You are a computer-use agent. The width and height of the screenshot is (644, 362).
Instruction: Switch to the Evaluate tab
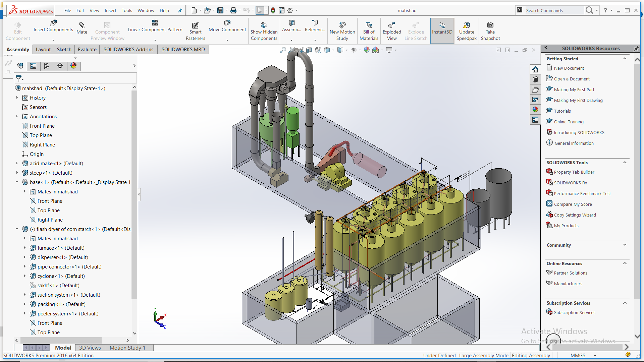[87, 50]
